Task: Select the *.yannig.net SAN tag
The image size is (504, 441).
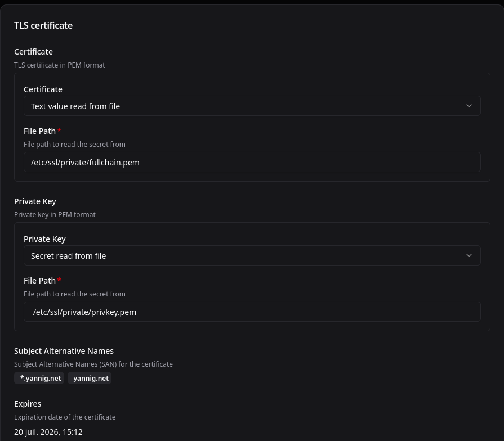Action: point(40,378)
